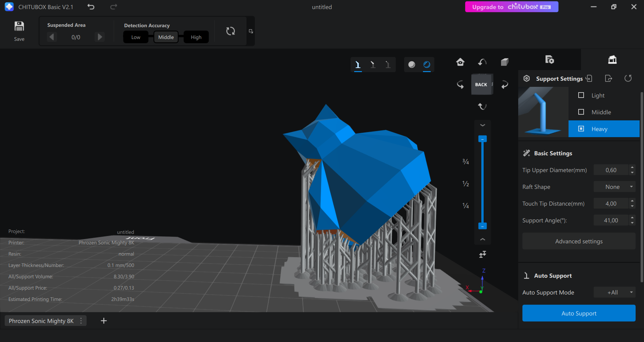Click the refresh detection icon
The height and width of the screenshot is (342, 644).
[x=230, y=31]
